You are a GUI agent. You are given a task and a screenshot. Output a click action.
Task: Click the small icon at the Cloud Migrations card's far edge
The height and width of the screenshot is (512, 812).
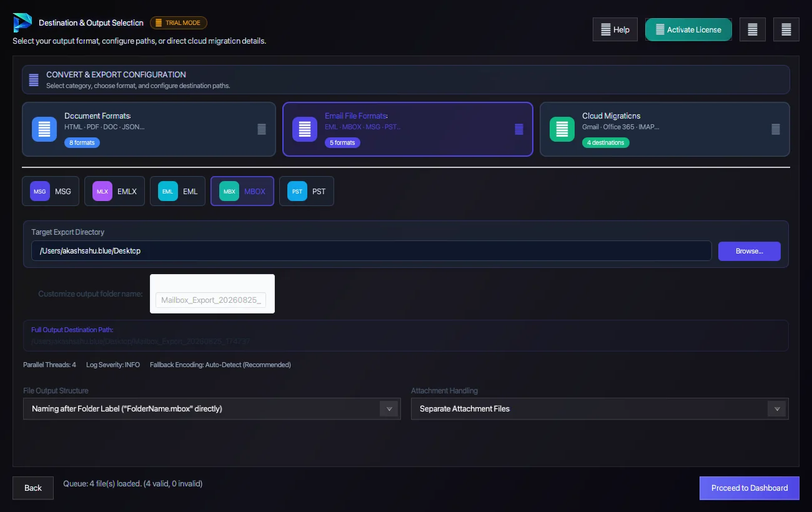(x=776, y=129)
